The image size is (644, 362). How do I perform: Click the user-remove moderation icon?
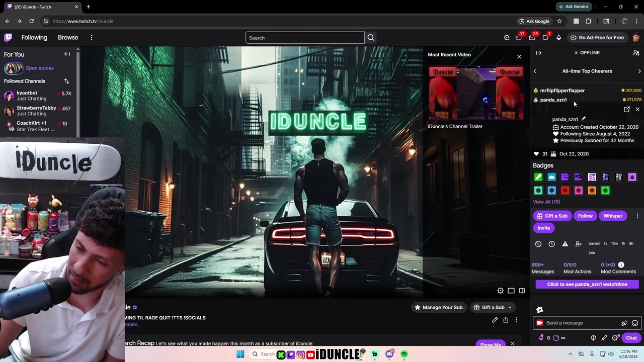[x=579, y=244]
